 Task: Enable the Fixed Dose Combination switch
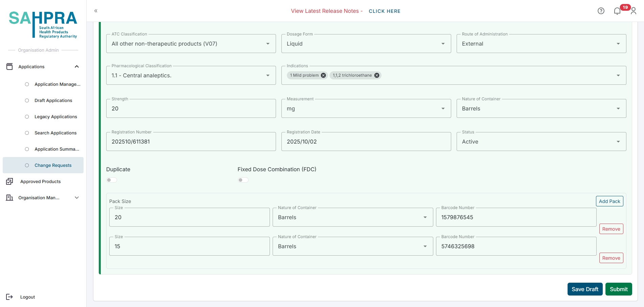pyautogui.click(x=243, y=180)
